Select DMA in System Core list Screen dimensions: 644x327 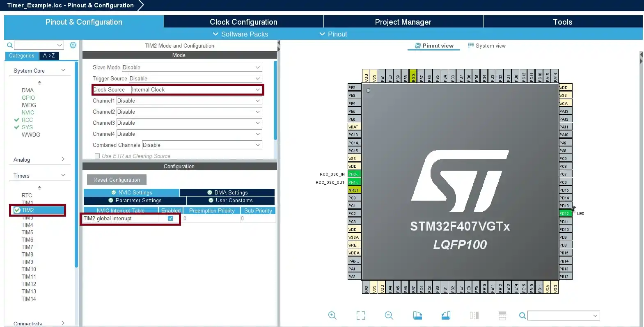coord(28,90)
